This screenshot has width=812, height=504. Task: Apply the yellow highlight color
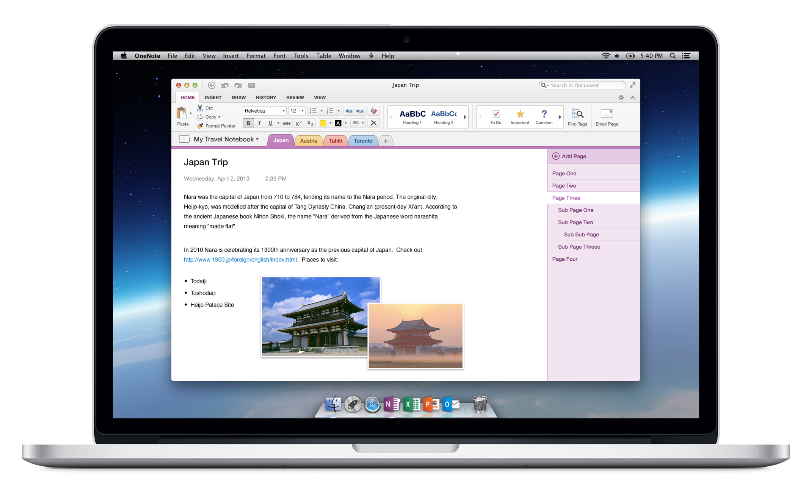click(323, 123)
